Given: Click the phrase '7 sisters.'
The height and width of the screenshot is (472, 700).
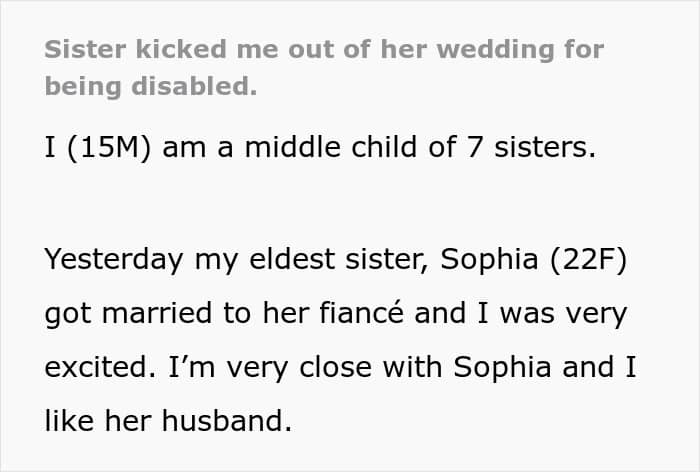Looking at the screenshot, I should tap(531, 147).
